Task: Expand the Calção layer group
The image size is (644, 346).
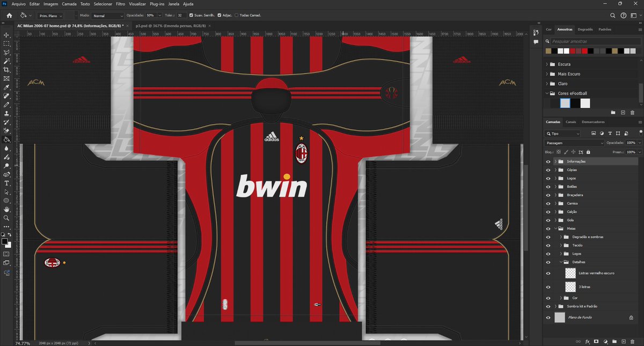Action: tap(555, 212)
